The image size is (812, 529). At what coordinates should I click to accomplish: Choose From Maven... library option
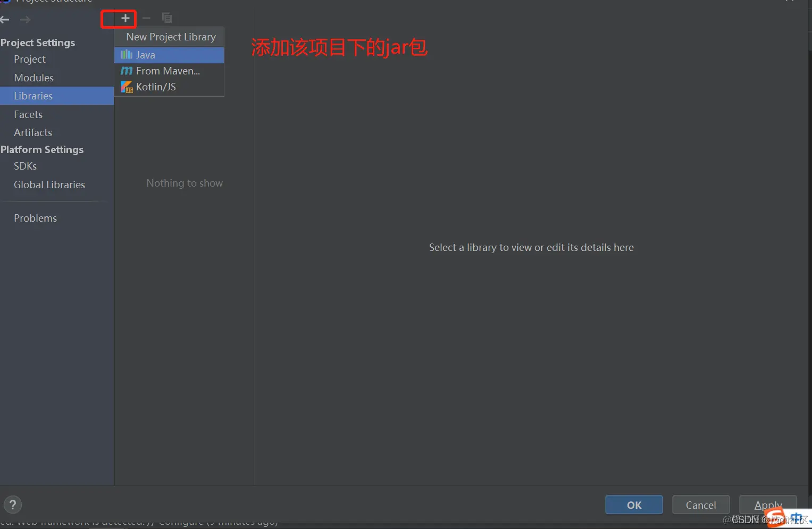coord(169,71)
